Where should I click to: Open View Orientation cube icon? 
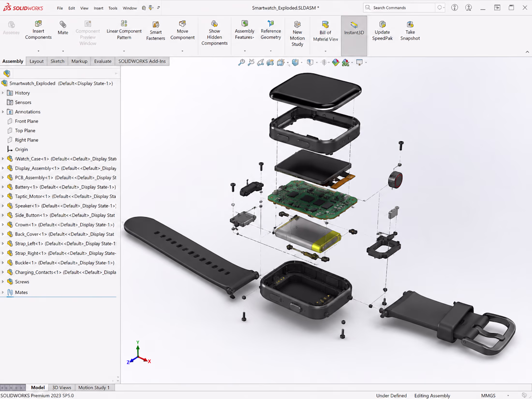(280, 62)
